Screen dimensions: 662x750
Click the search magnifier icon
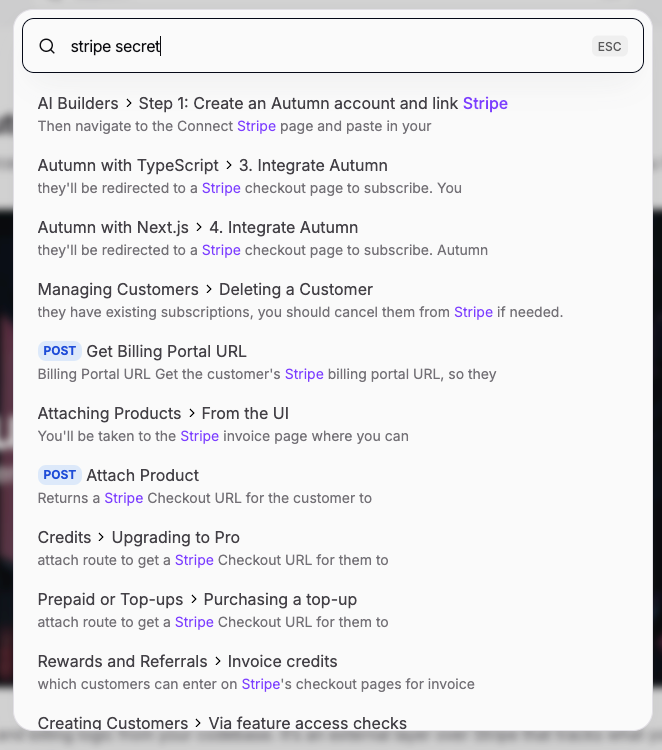47,46
